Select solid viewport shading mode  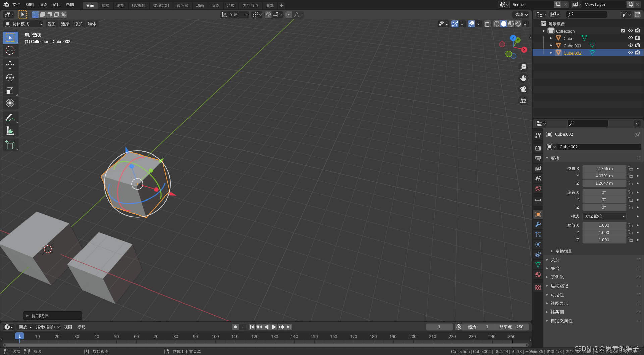pos(504,24)
